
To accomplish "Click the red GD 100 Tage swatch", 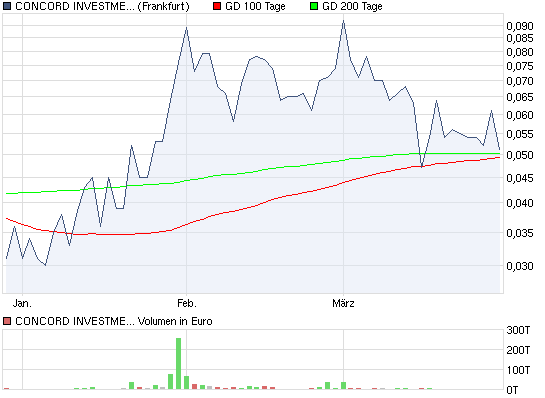I will coord(217,6).
